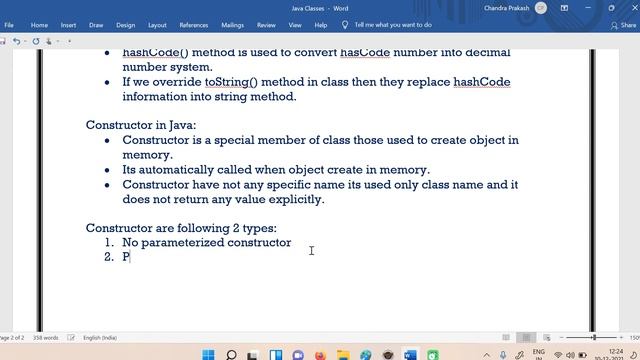640x360 pixels.
Task: Click the heading 'Constructor in Java:'
Action: (141, 125)
